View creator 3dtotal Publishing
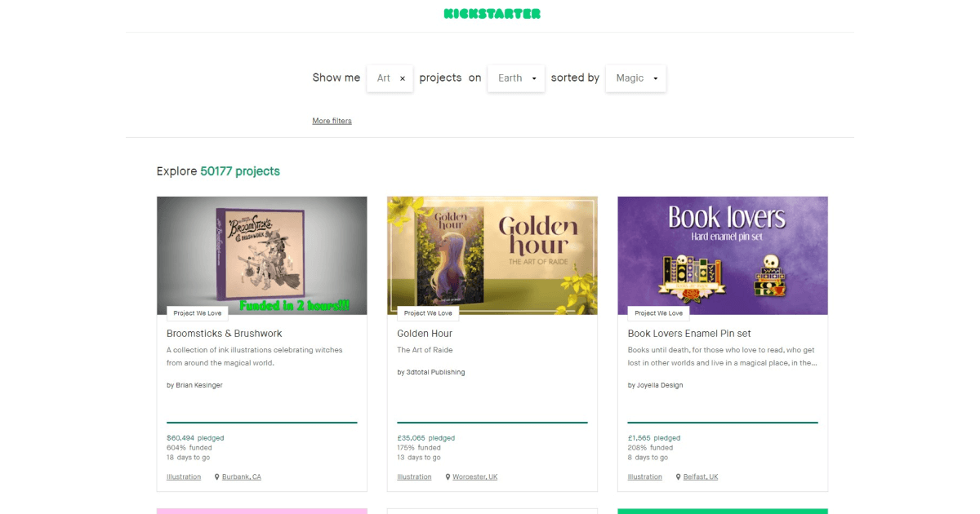This screenshot has height=514, width=980. click(x=431, y=372)
